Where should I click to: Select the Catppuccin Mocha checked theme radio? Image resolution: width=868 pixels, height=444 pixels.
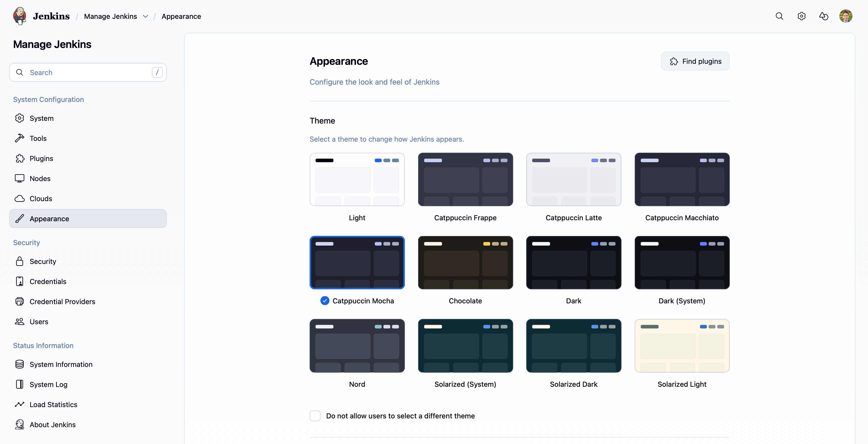tap(324, 301)
